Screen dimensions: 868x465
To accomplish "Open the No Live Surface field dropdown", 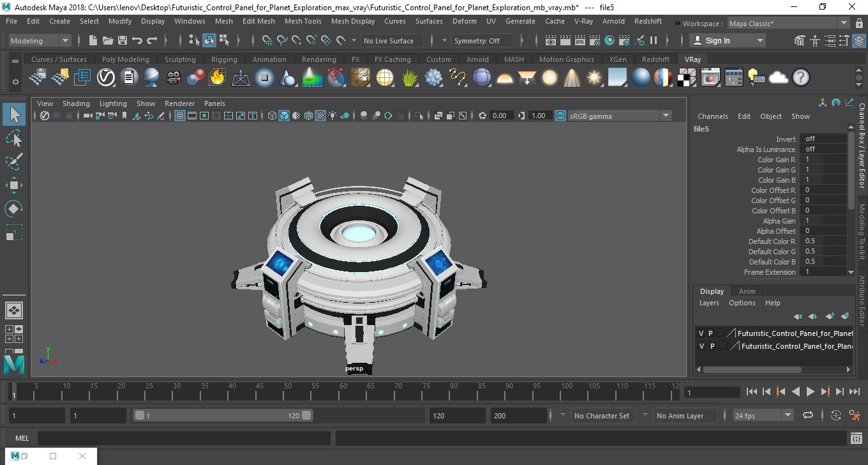I will (392, 40).
